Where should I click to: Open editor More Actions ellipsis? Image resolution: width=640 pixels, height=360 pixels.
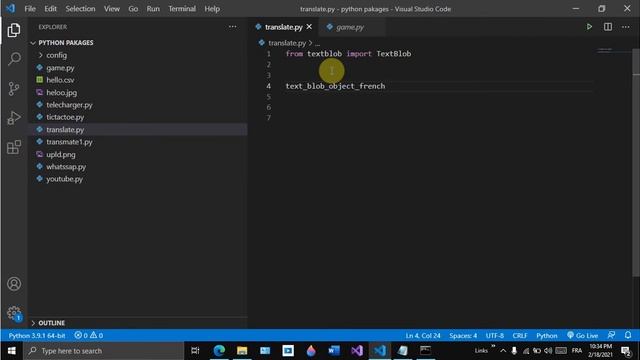[626, 27]
